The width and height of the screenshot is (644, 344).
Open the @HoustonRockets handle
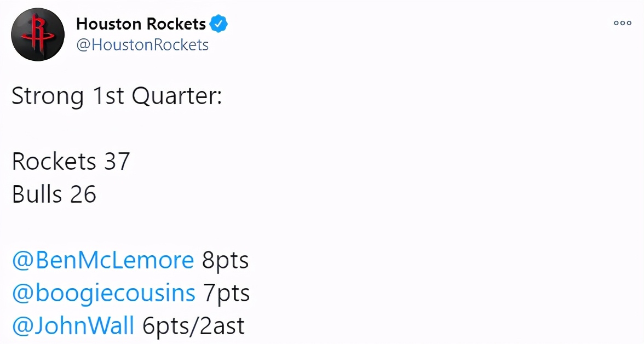pos(142,44)
